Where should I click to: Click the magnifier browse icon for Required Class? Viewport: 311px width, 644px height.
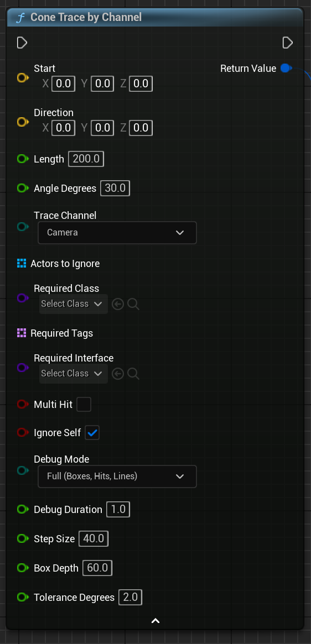point(133,304)
